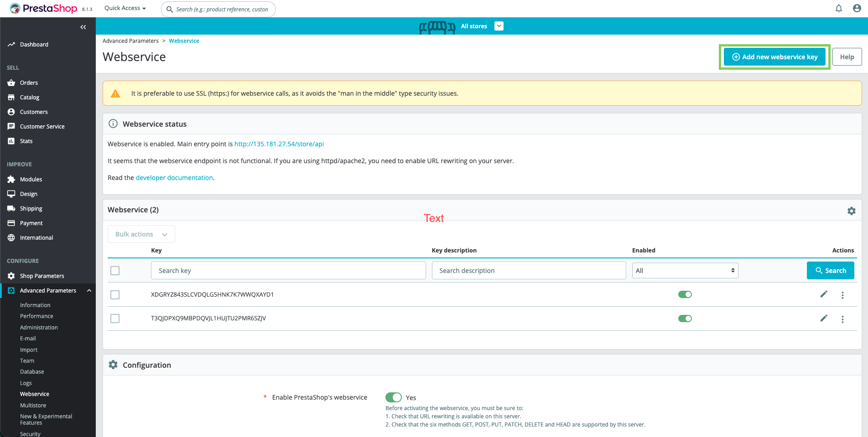The height and width of the screenshot is (437, 868).
Task: Open the user profile icon
Action: (x=857, y=8)
